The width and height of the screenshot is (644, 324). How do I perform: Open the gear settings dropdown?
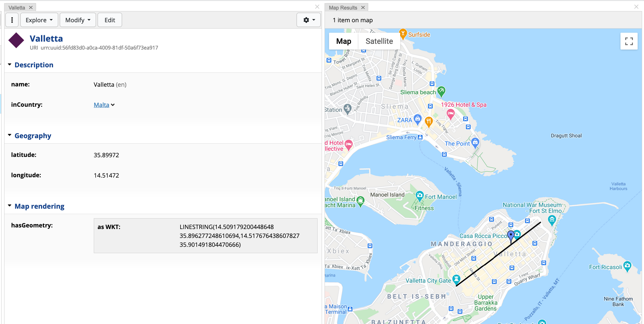[x=308, y=20]
